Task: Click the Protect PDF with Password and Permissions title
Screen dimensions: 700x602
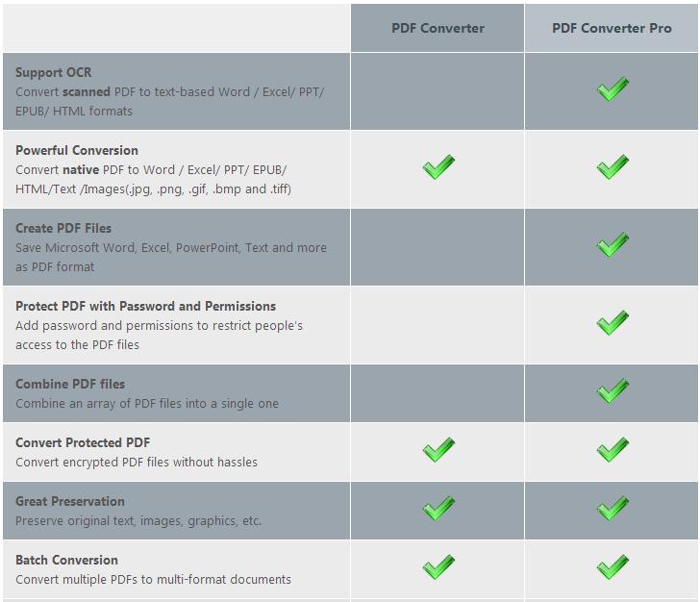Action: point(145,307)
